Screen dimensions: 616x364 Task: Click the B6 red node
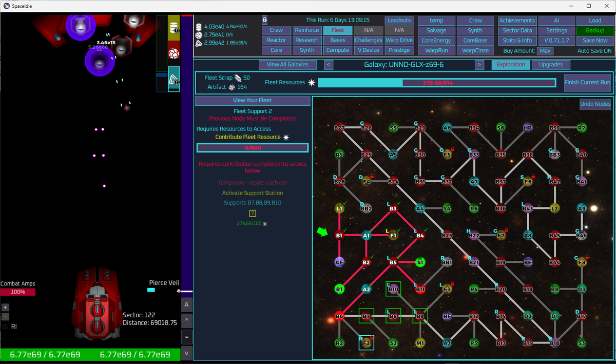[x=339, y=316]
